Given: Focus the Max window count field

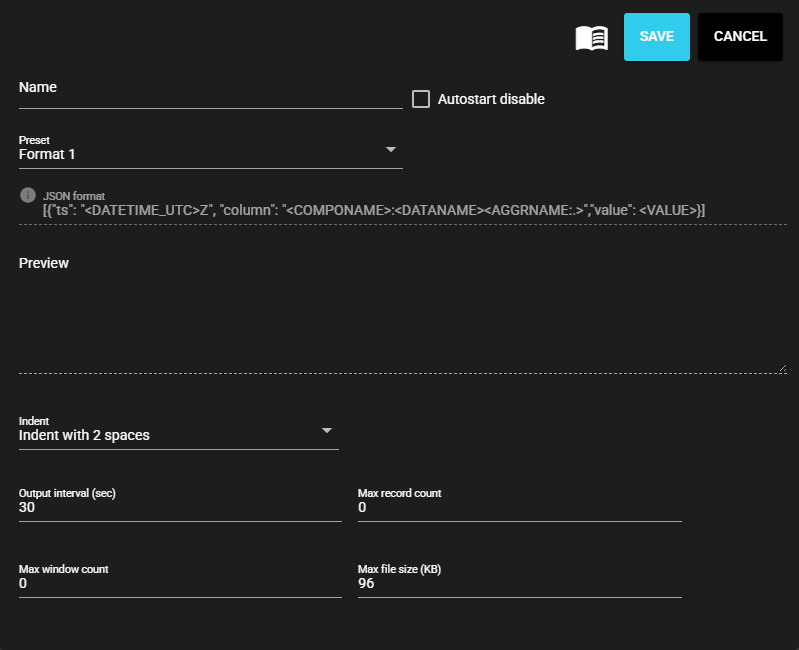Looking at the screenshot, I should click(x=180, y=584).
